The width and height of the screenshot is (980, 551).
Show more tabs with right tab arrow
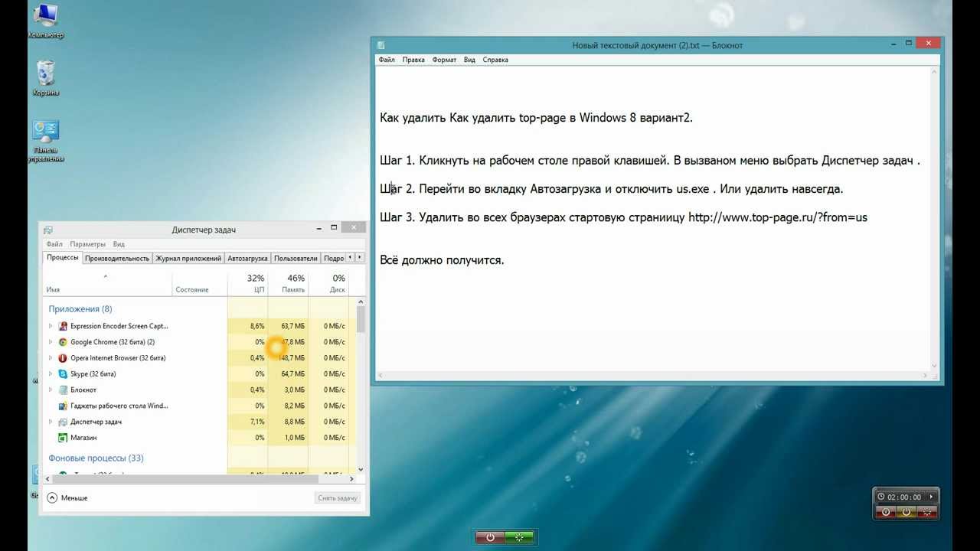point(360,258)
